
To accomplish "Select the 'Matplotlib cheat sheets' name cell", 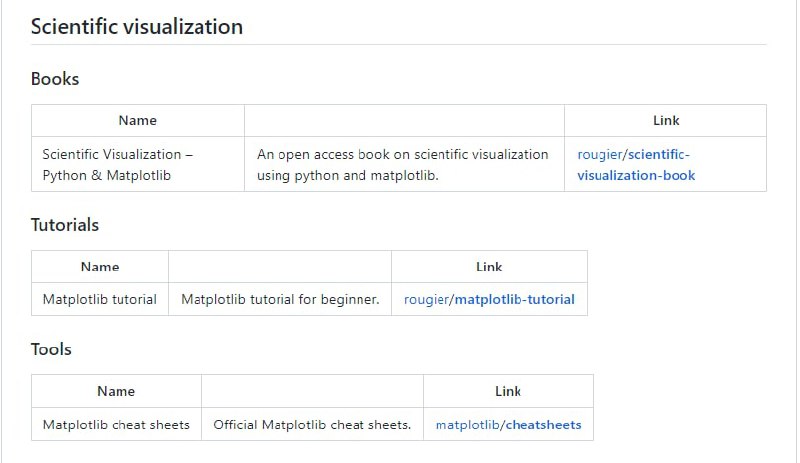I will (116, 424).
